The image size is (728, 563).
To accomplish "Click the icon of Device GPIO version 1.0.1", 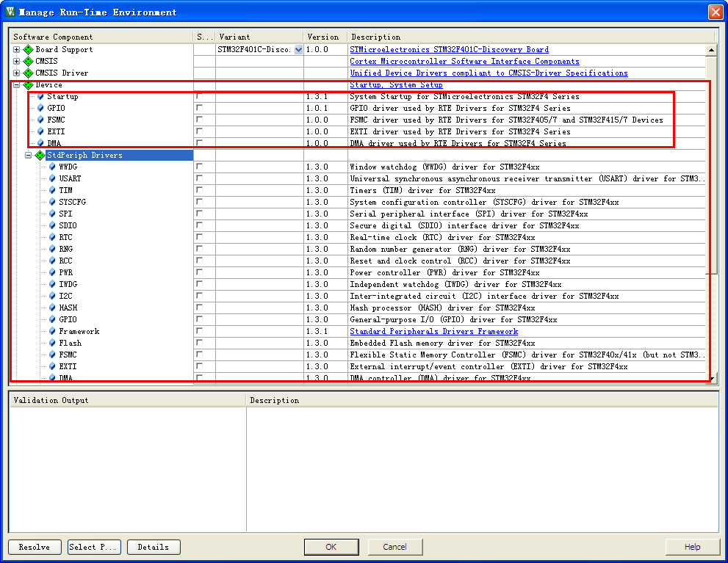I will (40, 108).
